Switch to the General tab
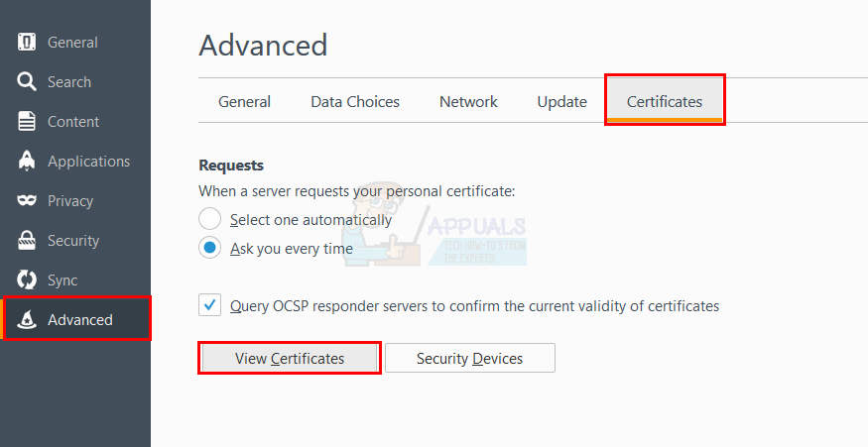 (x=244, y=102)
